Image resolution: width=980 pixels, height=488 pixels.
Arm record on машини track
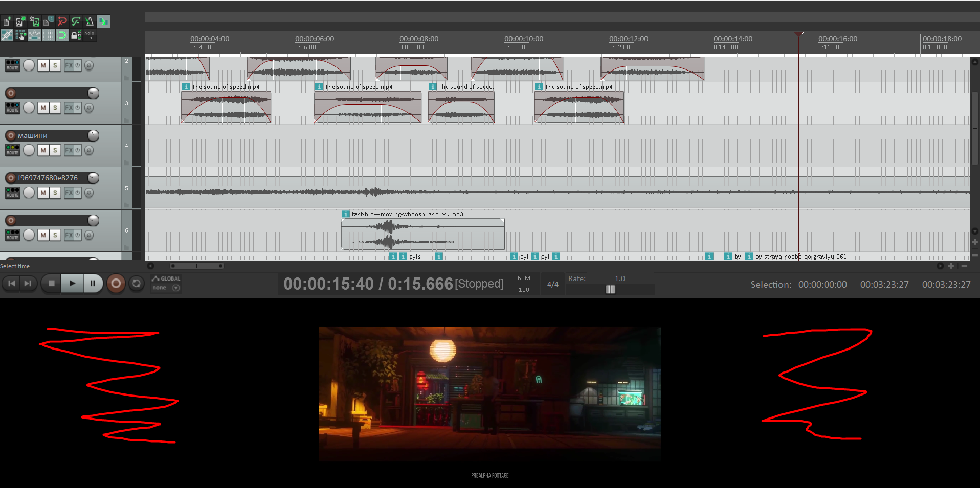pyautogui.click(x=11, y=135)
